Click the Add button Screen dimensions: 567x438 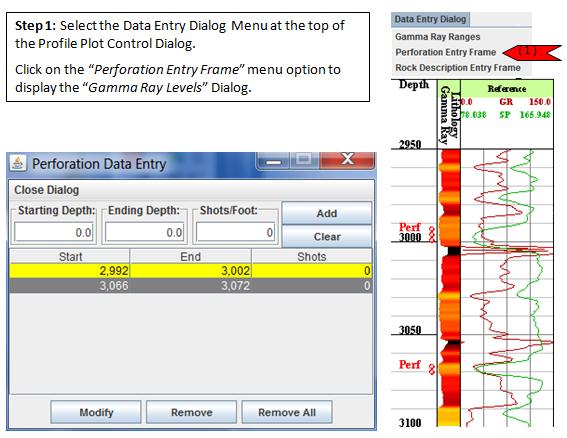(327, 213)
